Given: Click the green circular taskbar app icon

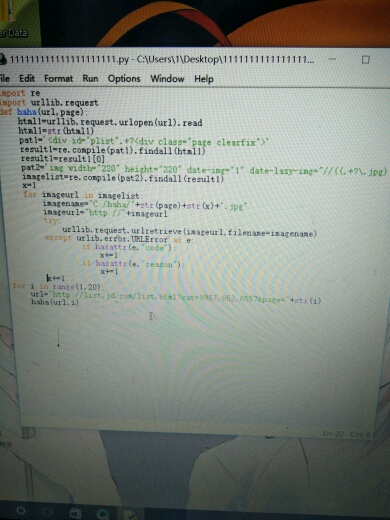Looking at the screenshot, I should (x=103, y=513).
